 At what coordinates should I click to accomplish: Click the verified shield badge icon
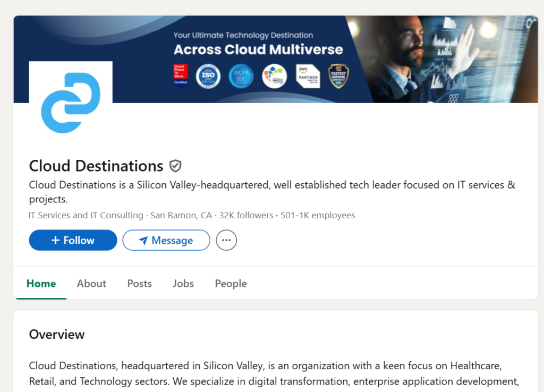point(175,166)
